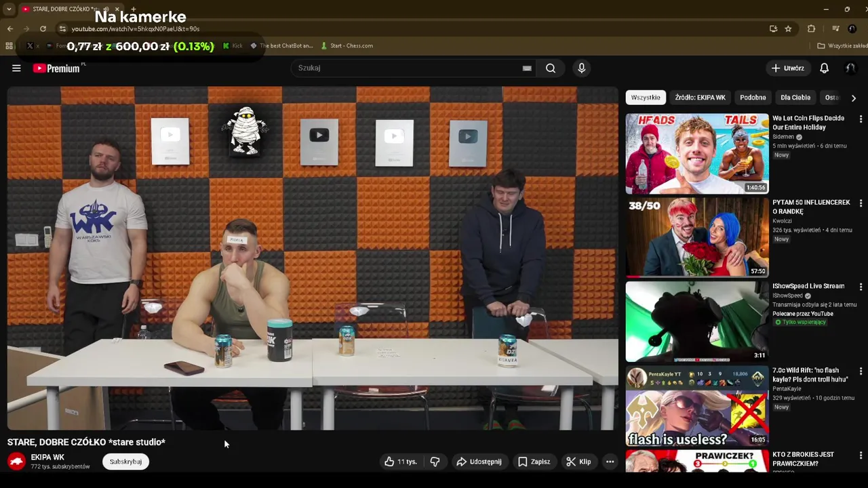Open the on-screen keyboard icon in search box
The image size is (868, 488).
coord(527,68)
